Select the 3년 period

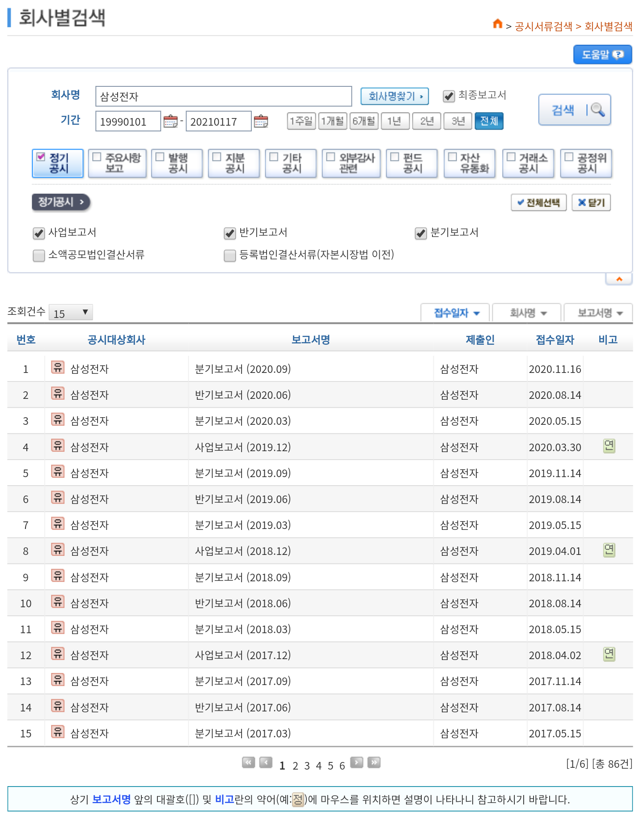point(458,121)
